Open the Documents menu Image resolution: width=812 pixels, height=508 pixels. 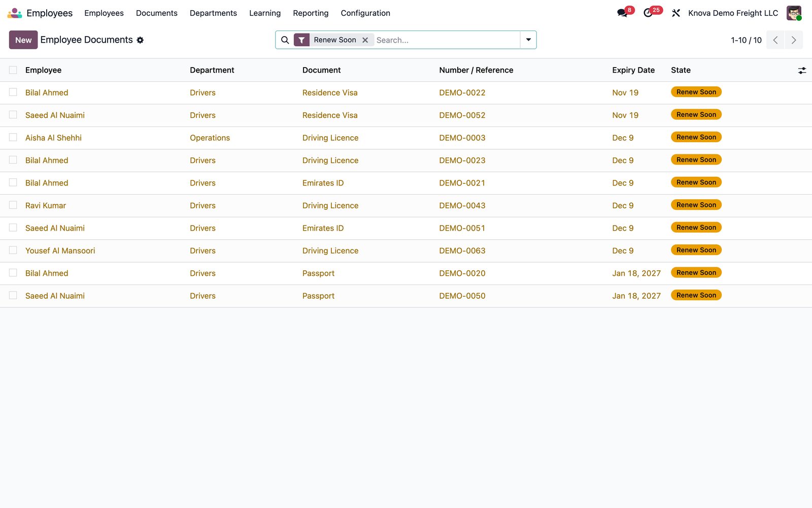(x=157, y=13)
